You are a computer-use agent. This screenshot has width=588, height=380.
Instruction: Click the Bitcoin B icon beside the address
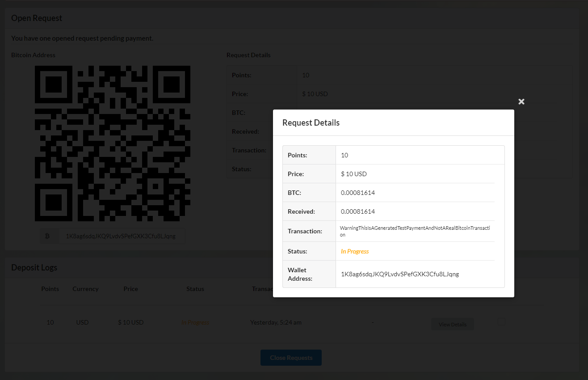[48, 236]
